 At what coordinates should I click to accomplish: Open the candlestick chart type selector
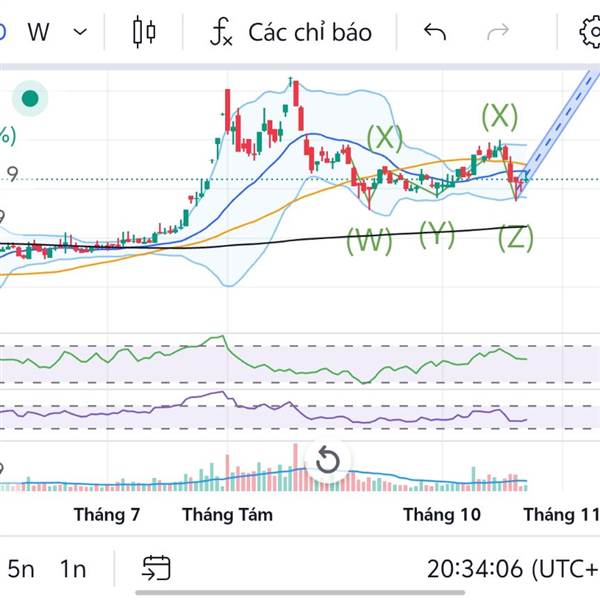[144, 32]
